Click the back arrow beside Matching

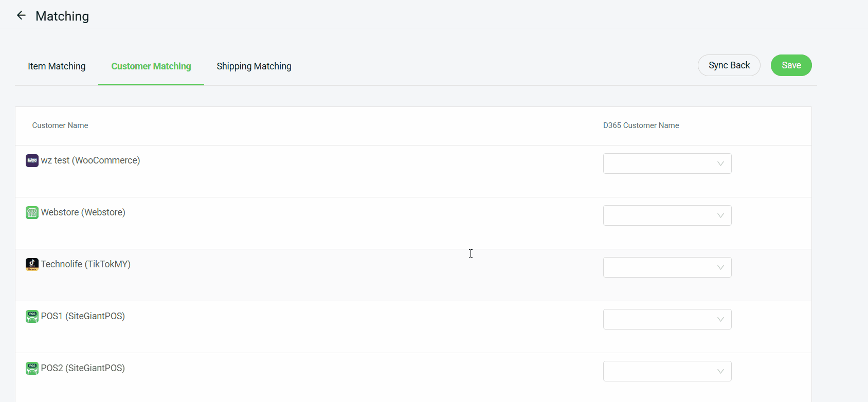[21, 15]
